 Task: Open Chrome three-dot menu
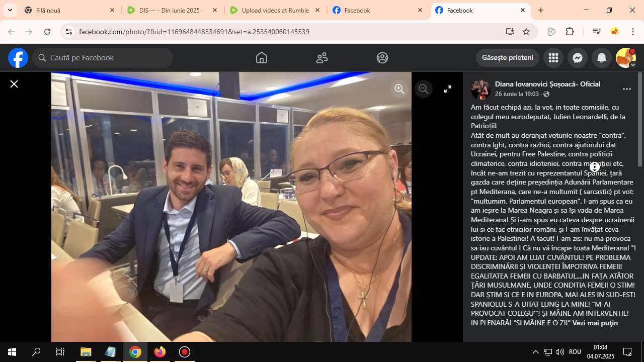click(x=633, y=32)
